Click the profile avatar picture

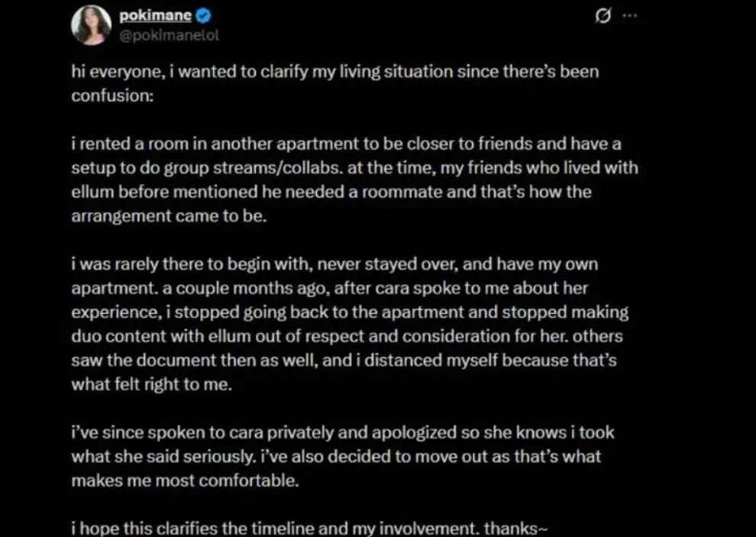point(91,25)
